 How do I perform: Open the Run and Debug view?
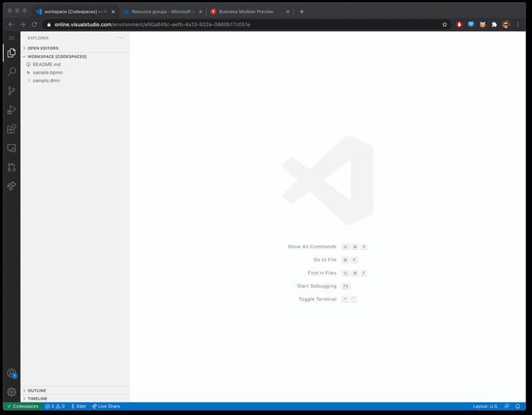point(11,110)
